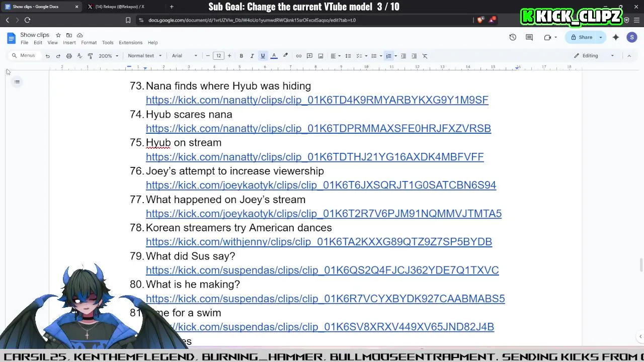
Task: Star the Show clips document
Action: [58, 35]
